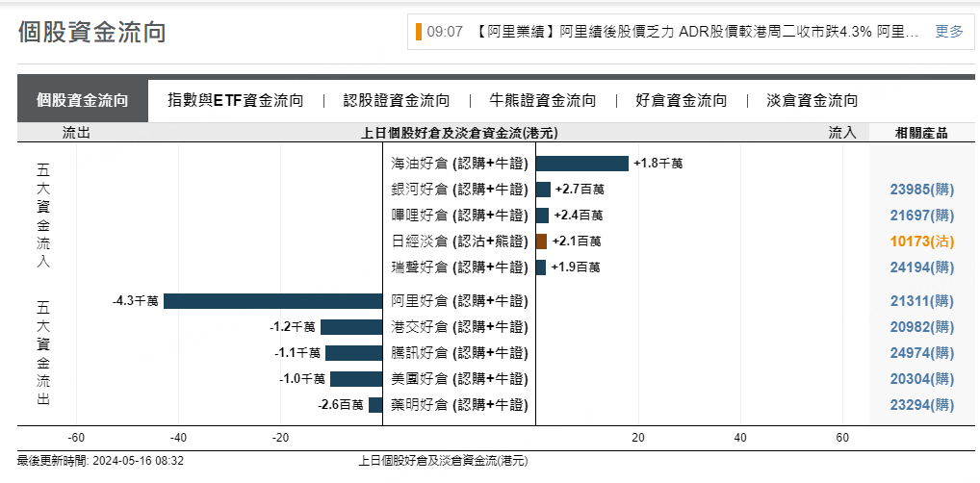This screenshot has height=483, width=980.
Task: Click label 騰訊好倉 (認購+牛證)
Action: tap(459, 353)
